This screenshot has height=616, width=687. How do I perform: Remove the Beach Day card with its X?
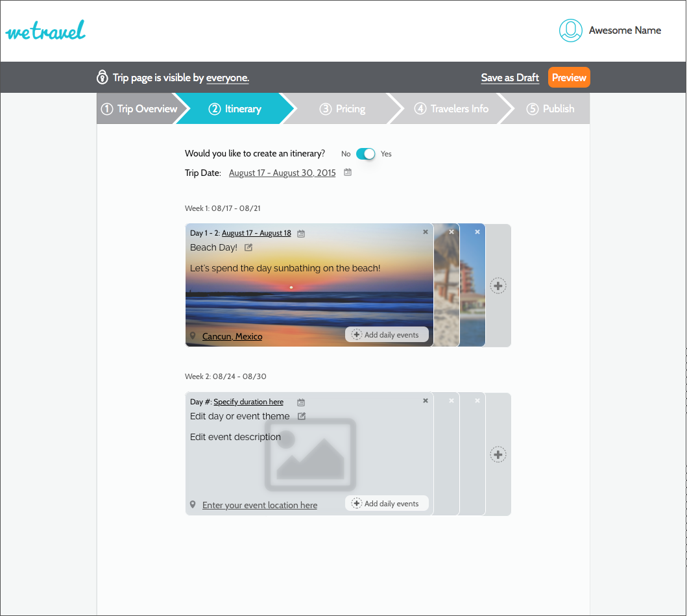click(426, 232)
